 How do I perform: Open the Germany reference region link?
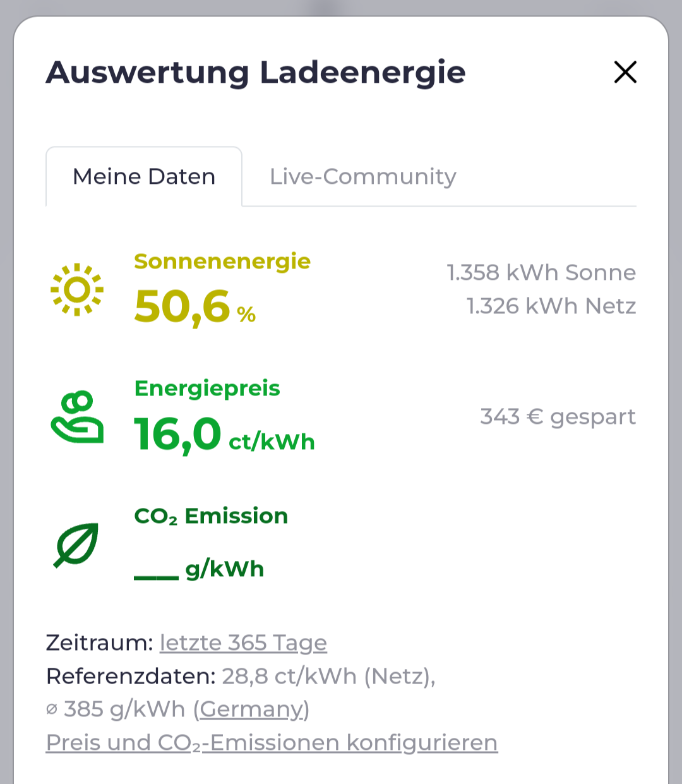251,709
